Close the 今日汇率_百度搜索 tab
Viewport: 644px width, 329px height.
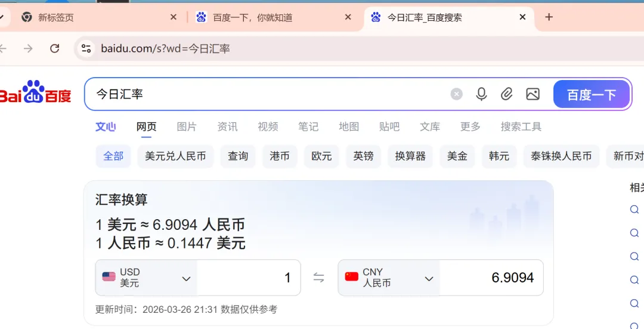pos(522,17)
